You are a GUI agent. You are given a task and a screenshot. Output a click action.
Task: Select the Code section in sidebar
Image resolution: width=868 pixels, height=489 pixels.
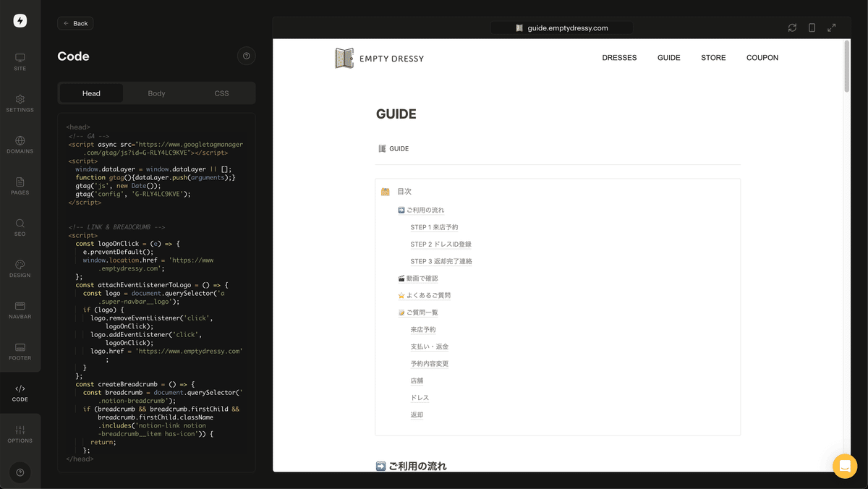pos(20,393)
